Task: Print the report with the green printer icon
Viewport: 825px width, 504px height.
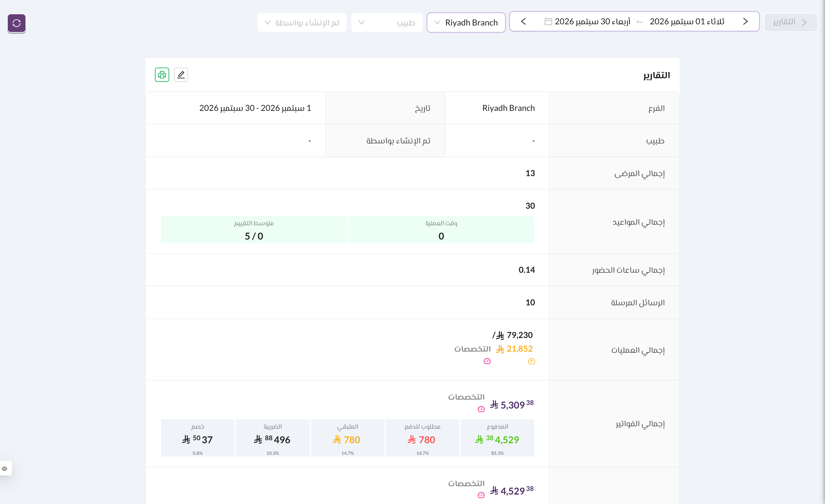Action: 162,75
